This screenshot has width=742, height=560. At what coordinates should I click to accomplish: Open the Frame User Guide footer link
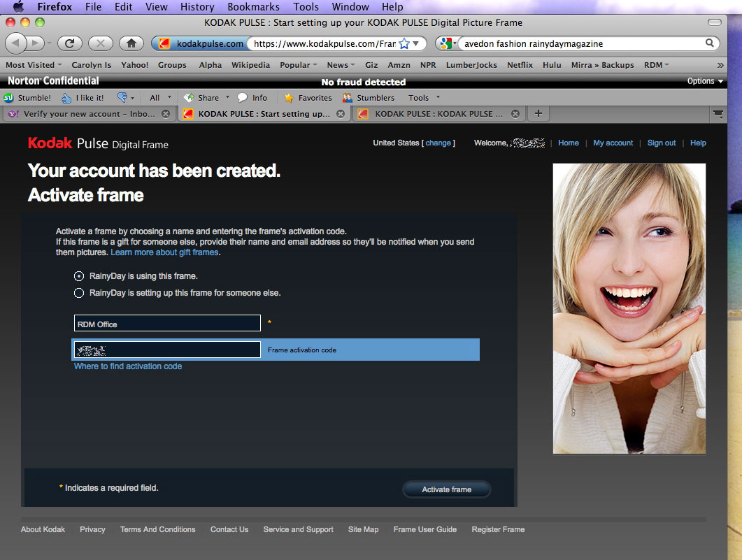point(425,530)
